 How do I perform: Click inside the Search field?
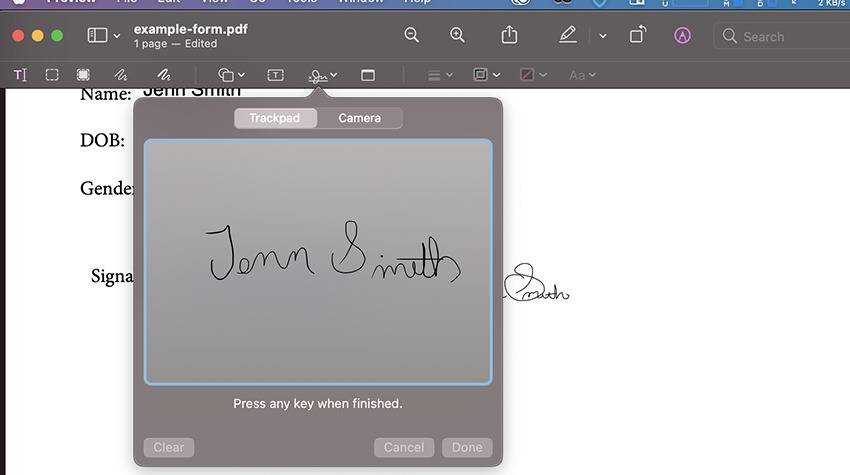pos(785,36)
